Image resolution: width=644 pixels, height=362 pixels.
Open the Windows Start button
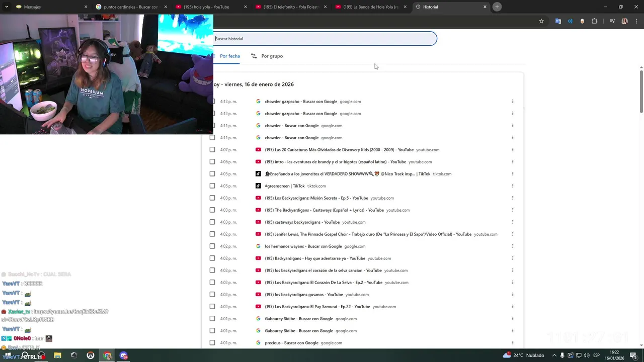point(7,355)
